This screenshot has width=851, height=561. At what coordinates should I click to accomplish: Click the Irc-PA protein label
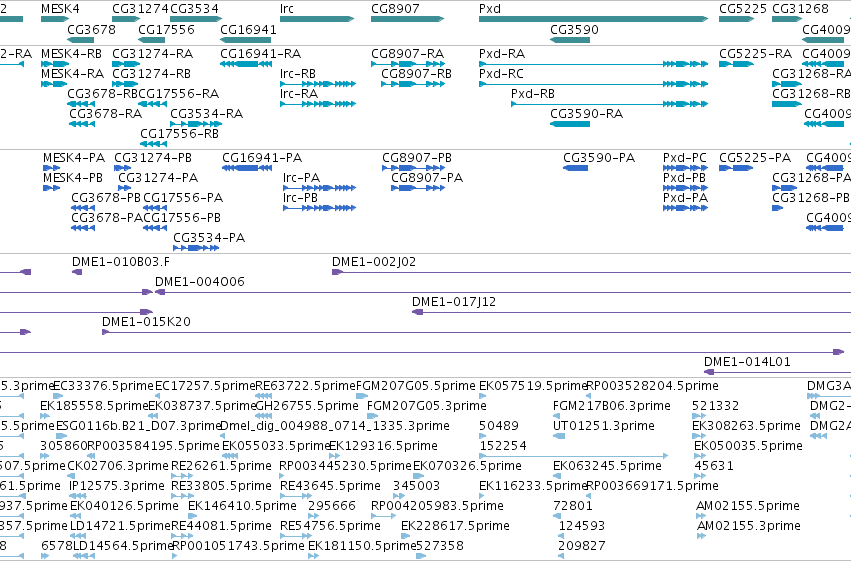302,178
